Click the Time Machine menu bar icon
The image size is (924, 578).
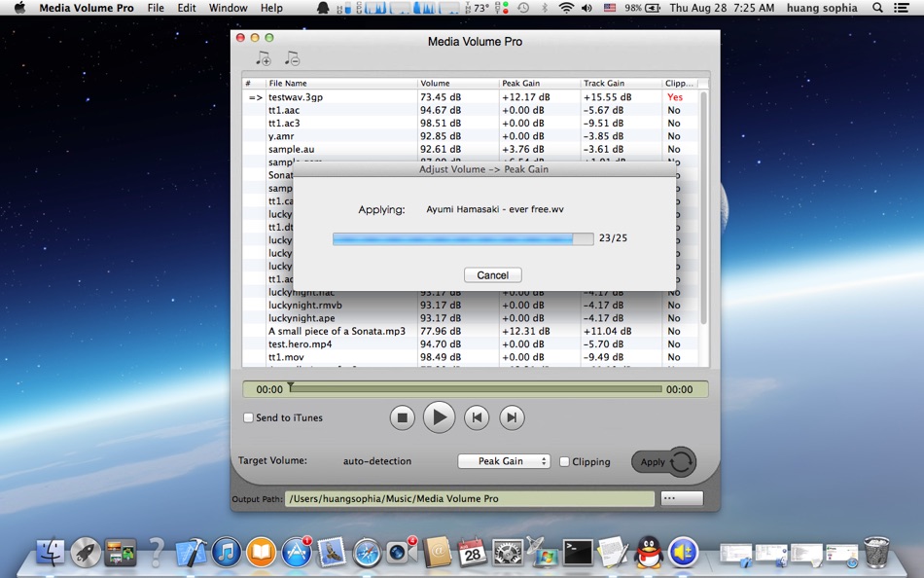click(x=523, y=8)
